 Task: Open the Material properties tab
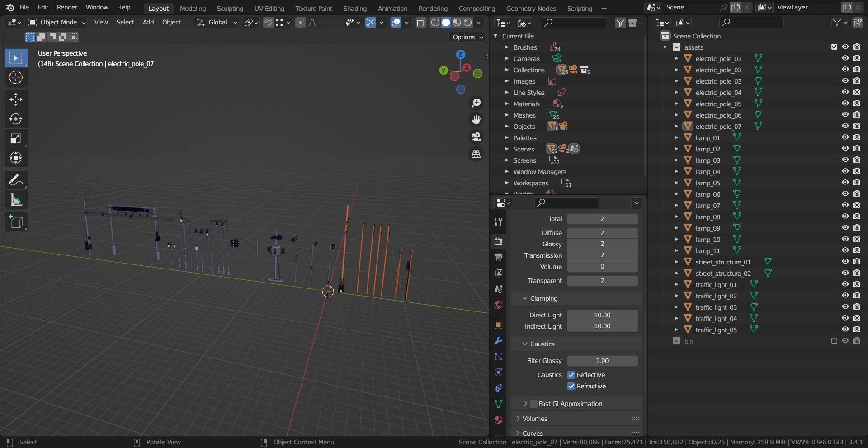tap(498, 420)
